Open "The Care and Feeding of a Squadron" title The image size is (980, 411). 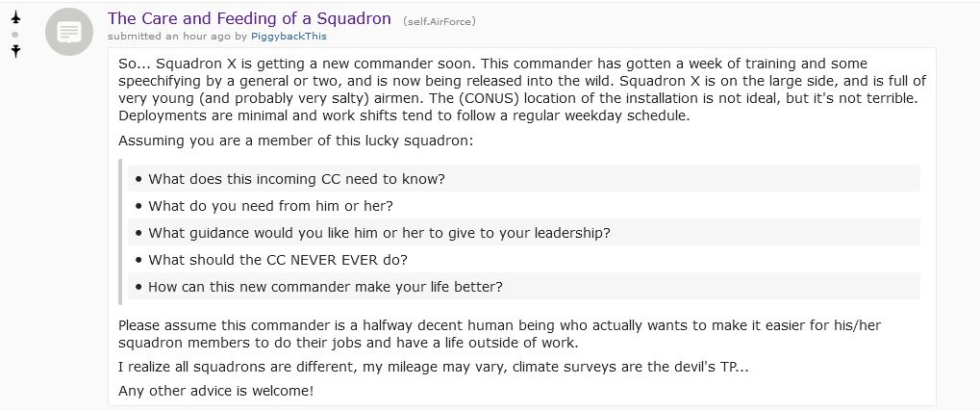249,18
